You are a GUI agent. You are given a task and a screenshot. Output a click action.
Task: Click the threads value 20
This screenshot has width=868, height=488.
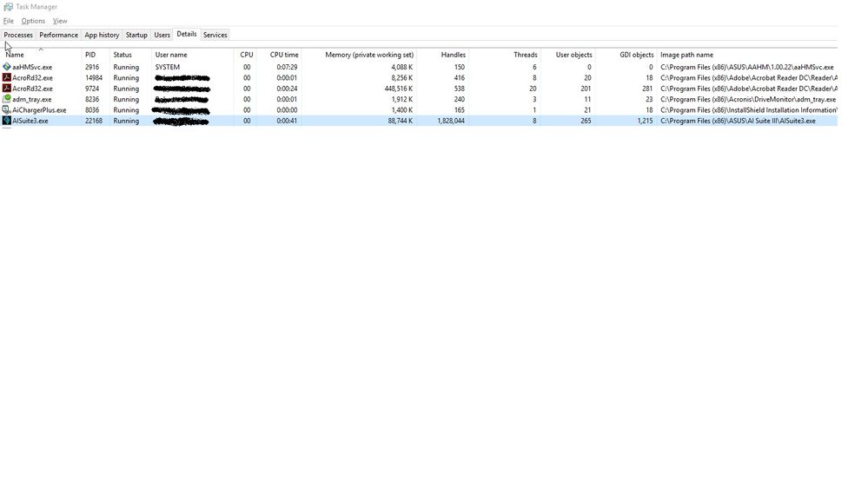533,89
